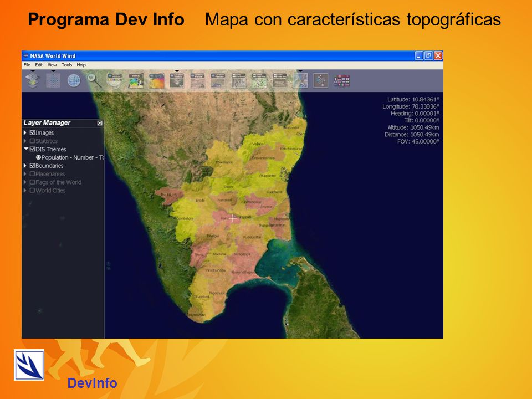
Task: Expand the World Cities tree node
Action: pos(25,190)
